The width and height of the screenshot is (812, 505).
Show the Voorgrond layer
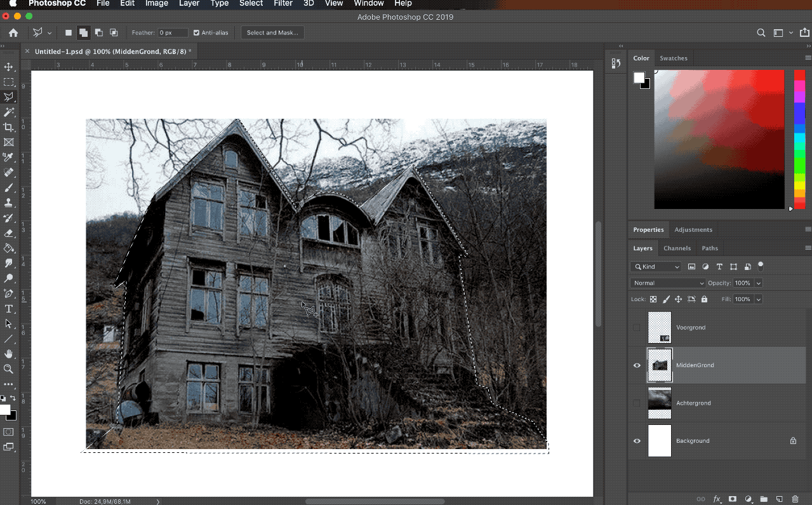637,327
